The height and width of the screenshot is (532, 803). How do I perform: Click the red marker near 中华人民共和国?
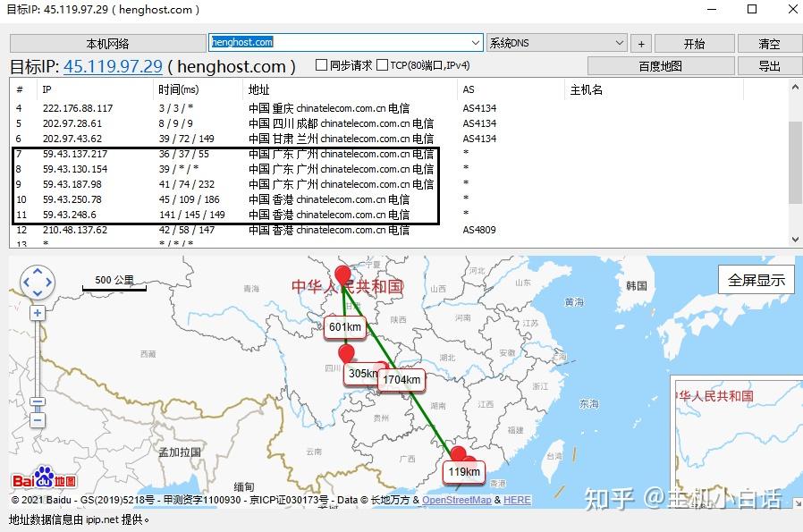coord(343,273)
